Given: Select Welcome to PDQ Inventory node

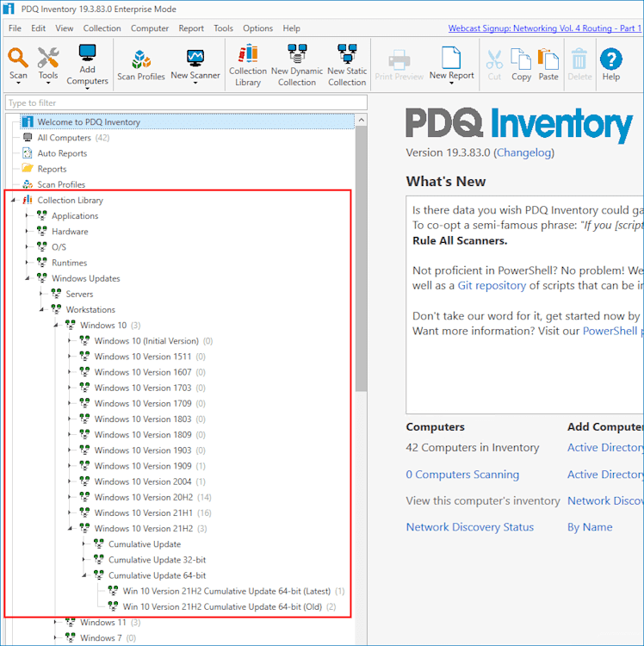Looking at the screenshot, I should tap(89, 122).
